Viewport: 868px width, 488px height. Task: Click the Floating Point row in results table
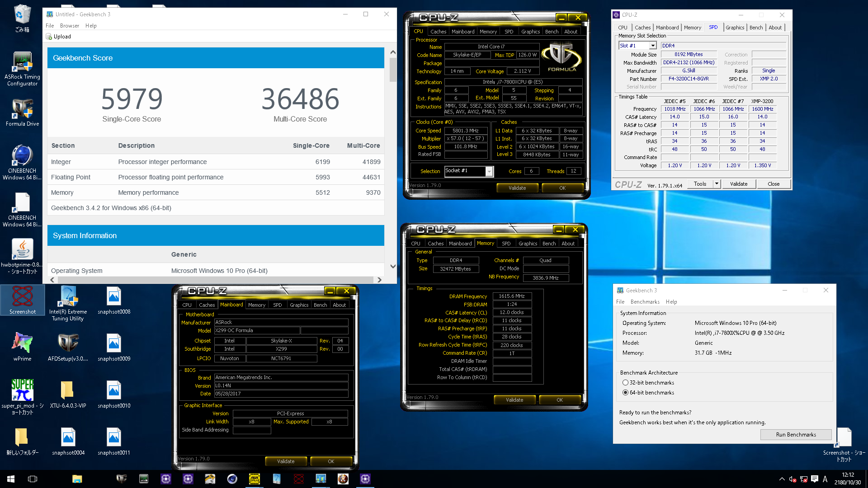tap(216, 177)
